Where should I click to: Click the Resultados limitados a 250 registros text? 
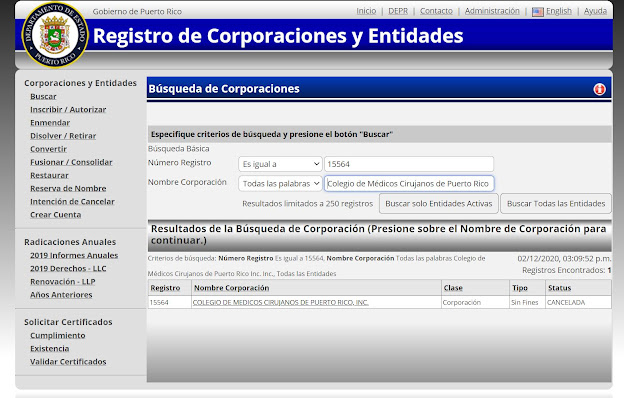[x=308, y=203]
